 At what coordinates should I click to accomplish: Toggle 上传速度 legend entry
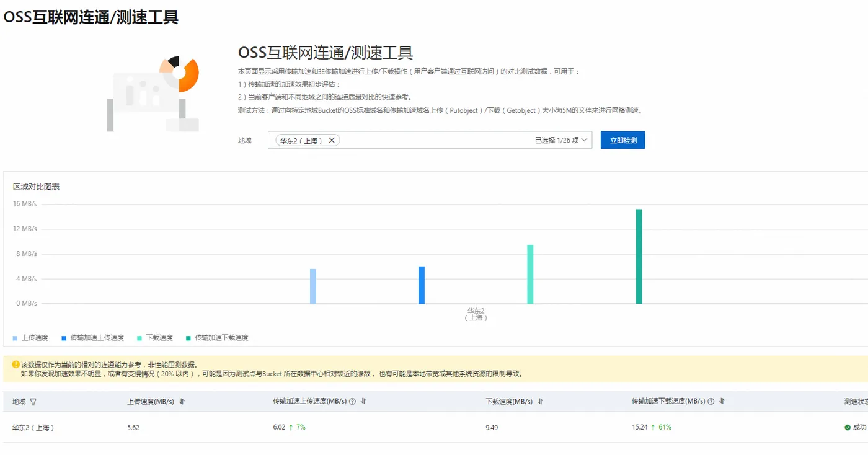[x=30, y=338]
